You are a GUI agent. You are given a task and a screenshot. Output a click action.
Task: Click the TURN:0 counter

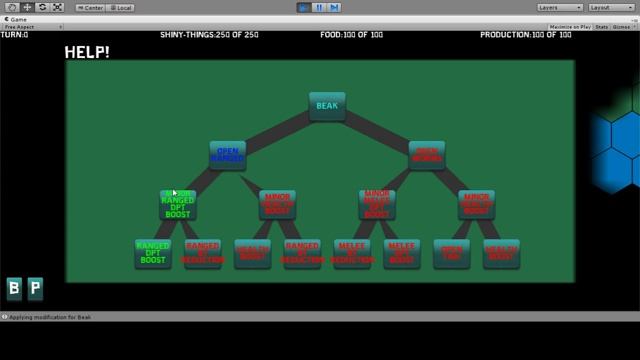[14, 35]
